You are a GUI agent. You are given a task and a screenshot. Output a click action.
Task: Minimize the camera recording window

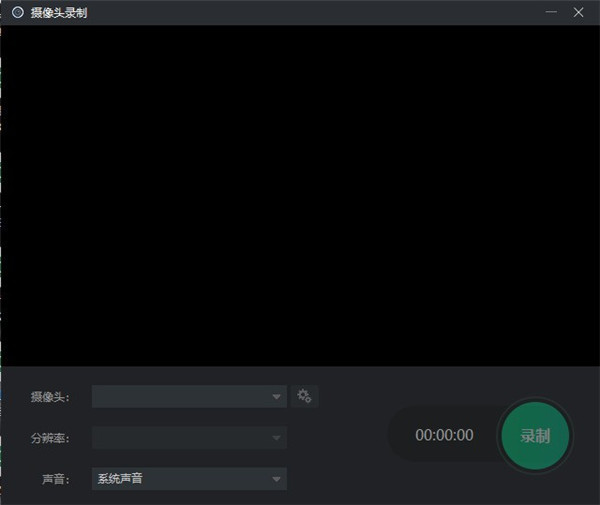[551, 12]
